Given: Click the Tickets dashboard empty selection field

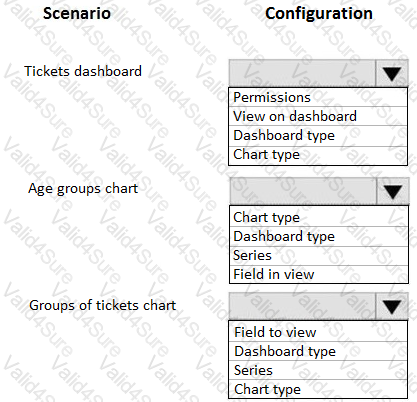Looking at the screenshot, I should point(302,73).
